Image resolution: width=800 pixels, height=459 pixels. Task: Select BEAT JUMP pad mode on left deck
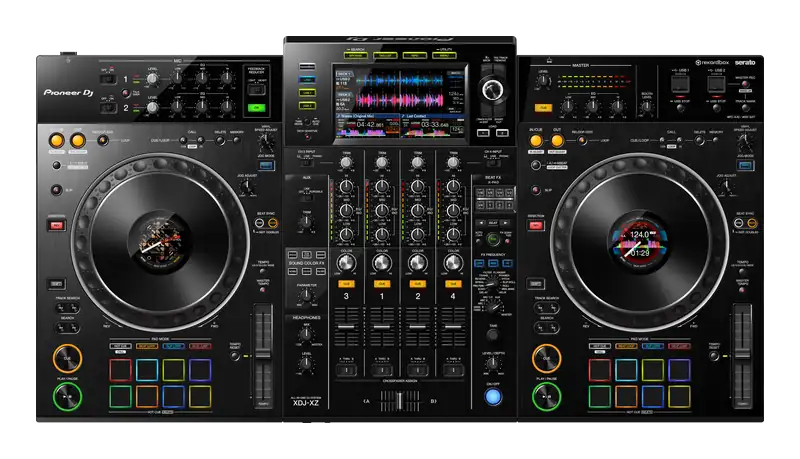click(x=200, y=346)
